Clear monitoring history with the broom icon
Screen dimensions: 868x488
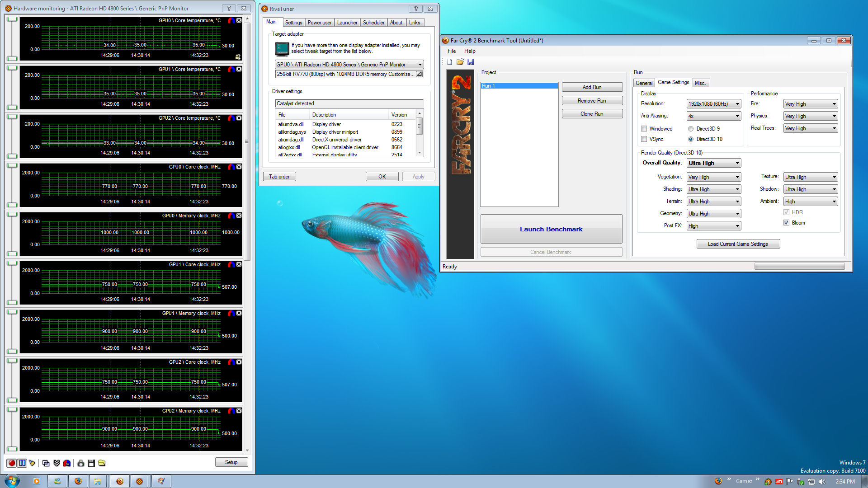[x=32, y=463]
